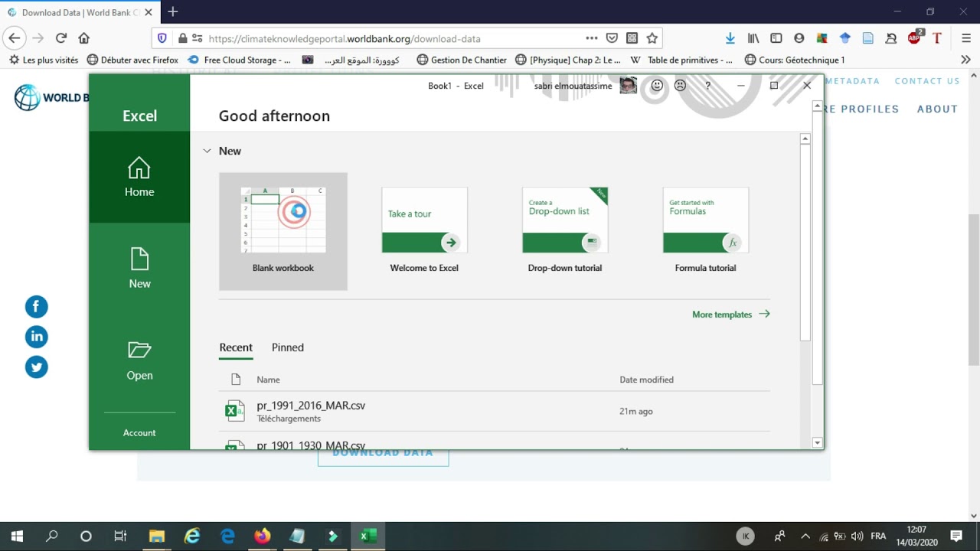980x551 pixels.
Task: Open File Explorer from taskbar
Action: [156, 536]
